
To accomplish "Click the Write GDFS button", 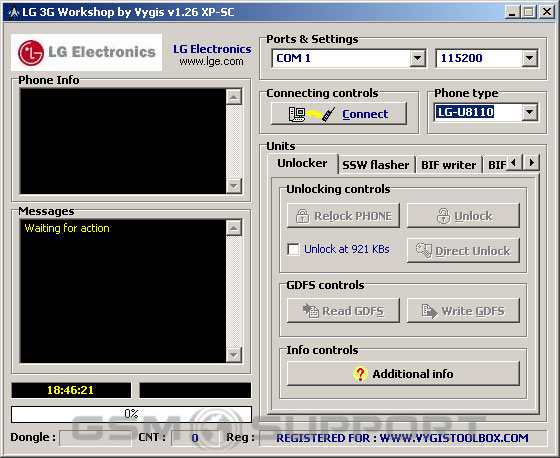I will (463, 311).
